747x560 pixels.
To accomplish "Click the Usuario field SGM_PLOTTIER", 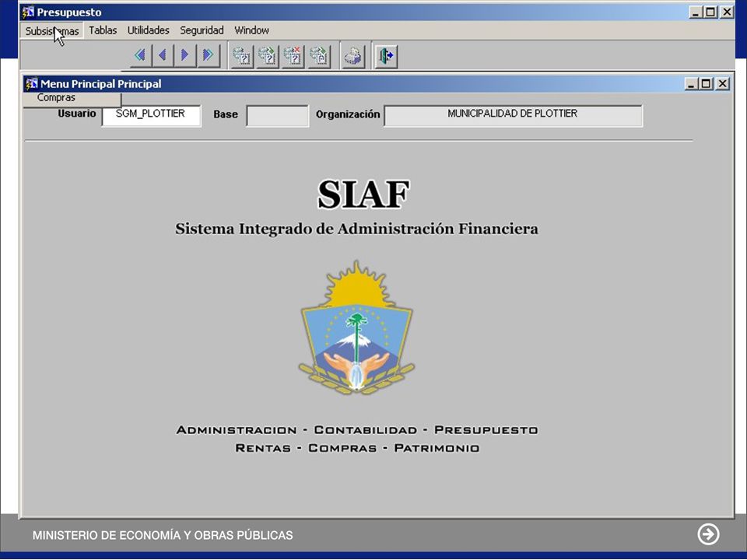I will pos(151,115).
